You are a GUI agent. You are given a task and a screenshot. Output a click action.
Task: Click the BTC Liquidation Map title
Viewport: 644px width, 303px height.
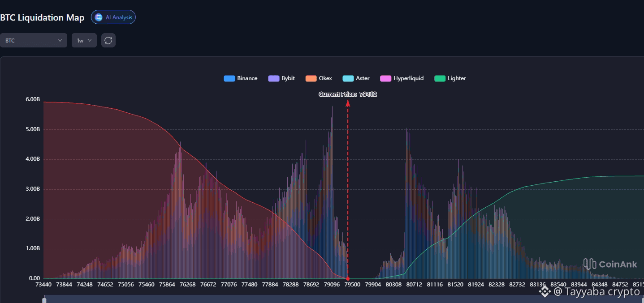42,17
